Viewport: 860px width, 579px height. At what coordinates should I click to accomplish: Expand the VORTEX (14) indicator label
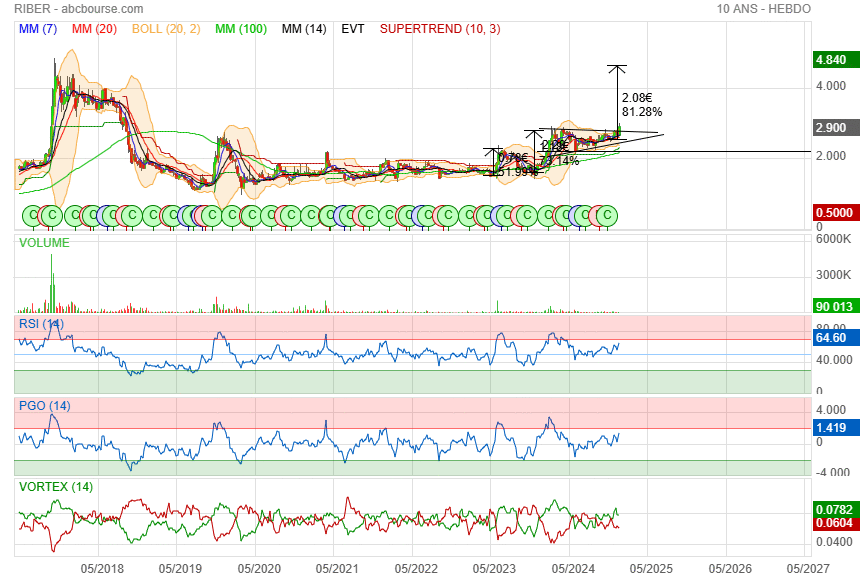(56, 487)
